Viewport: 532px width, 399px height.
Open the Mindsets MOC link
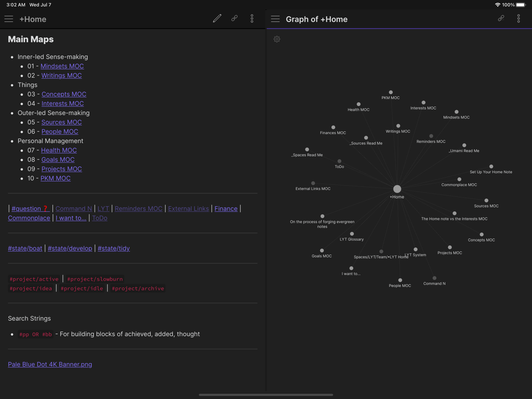tap(62, 66)
